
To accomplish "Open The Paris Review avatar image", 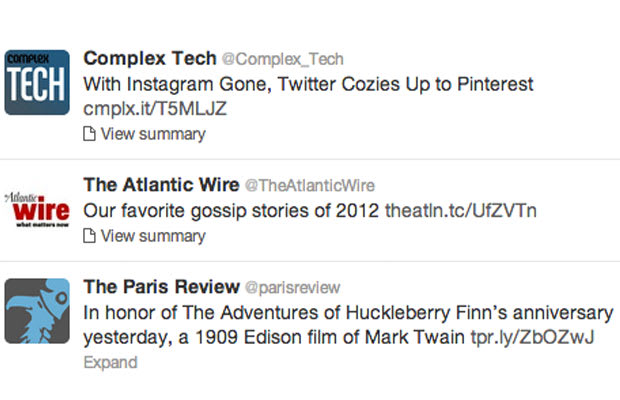I will click(x=37, y=311).
